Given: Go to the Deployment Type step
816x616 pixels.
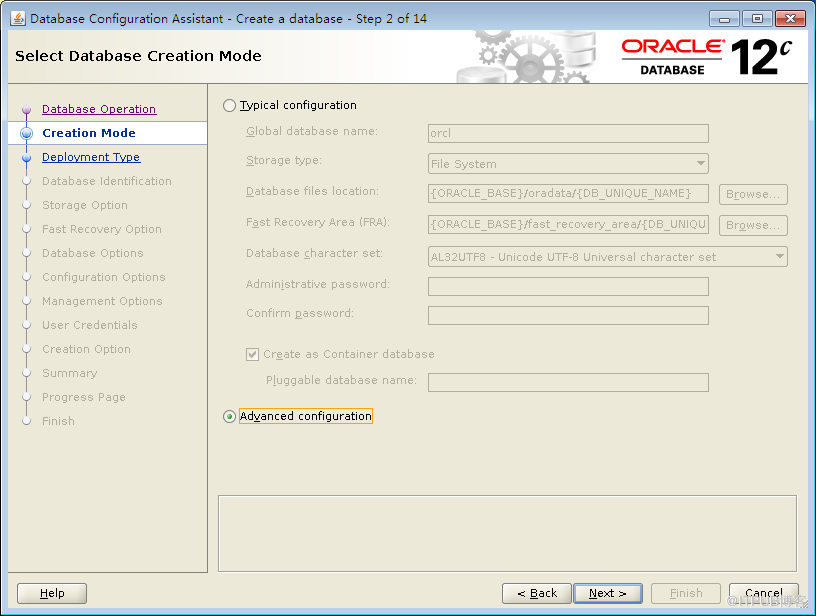Looking at the screenshot, I should [x=91, y=157].
